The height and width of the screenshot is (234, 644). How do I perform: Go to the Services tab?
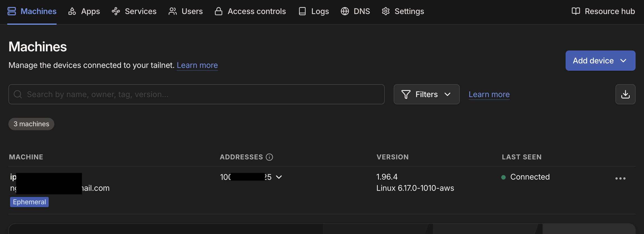(x=134, y=11)
